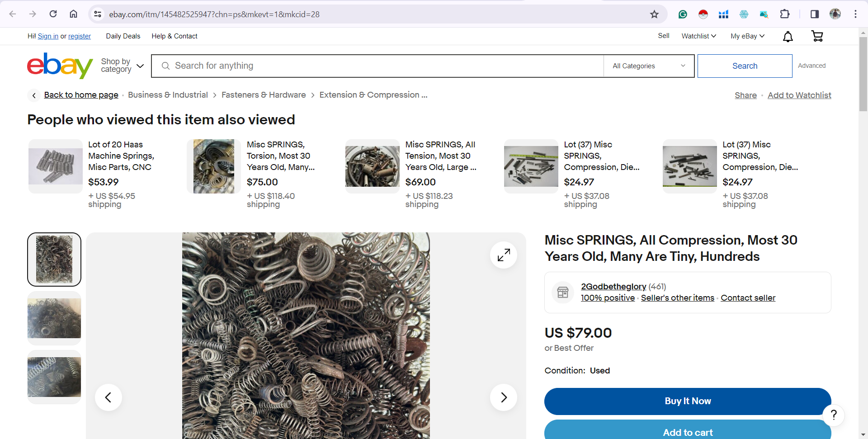Image resolution: width=868 pixels, height=439 pixels.
Task: Open Grammarly extension icon
Action: tap(683, 14)
